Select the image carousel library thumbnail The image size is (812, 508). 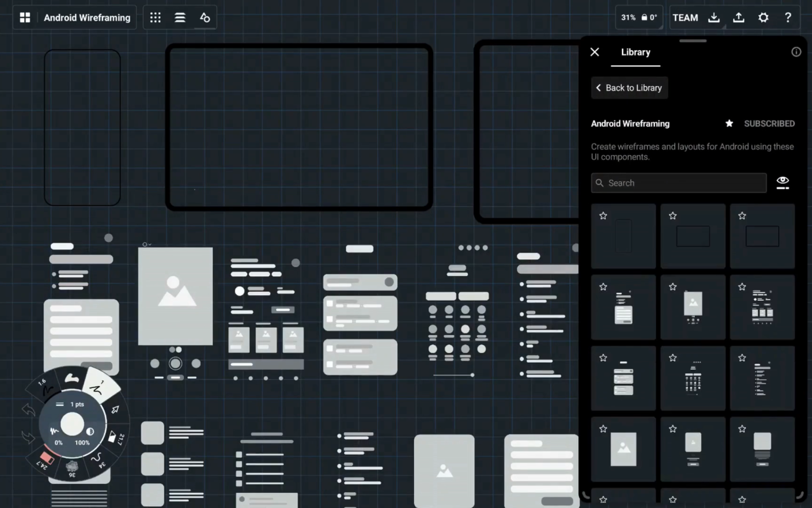692,307
